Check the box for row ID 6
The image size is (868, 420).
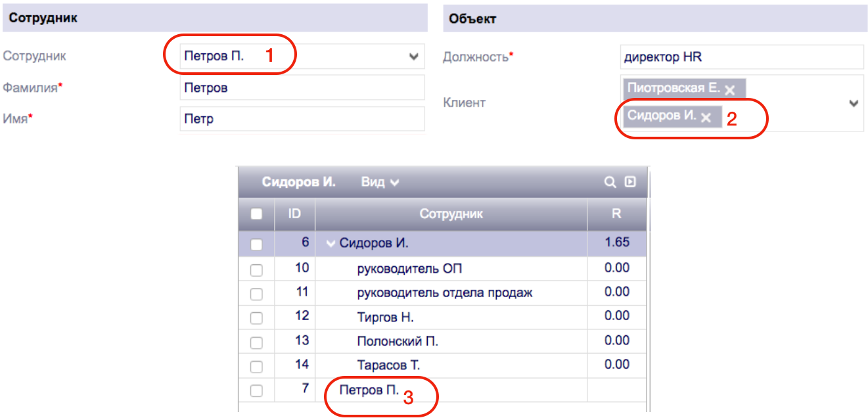coord(256,244)
